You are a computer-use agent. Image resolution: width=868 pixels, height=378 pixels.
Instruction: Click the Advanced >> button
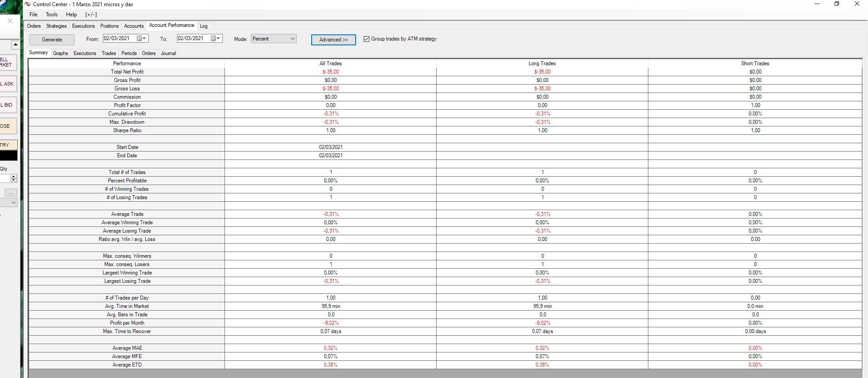[334, 40]
